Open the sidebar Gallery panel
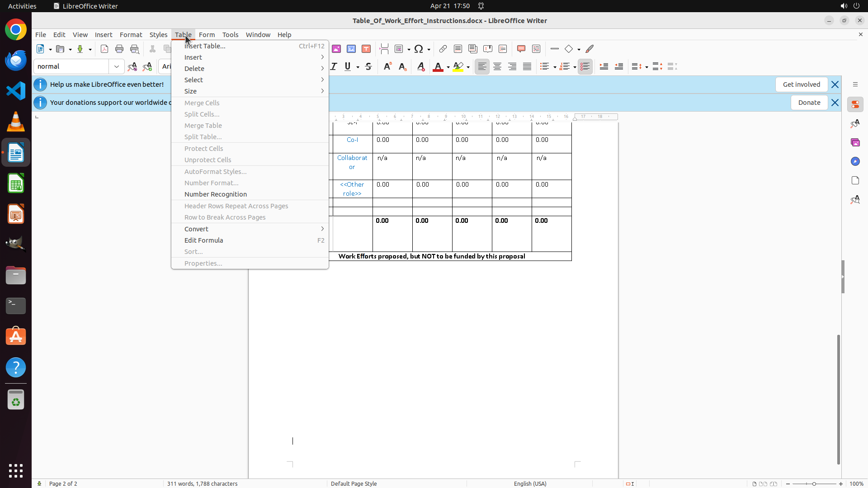The width and height of the screenshot is (868, 488). (855, 142)
